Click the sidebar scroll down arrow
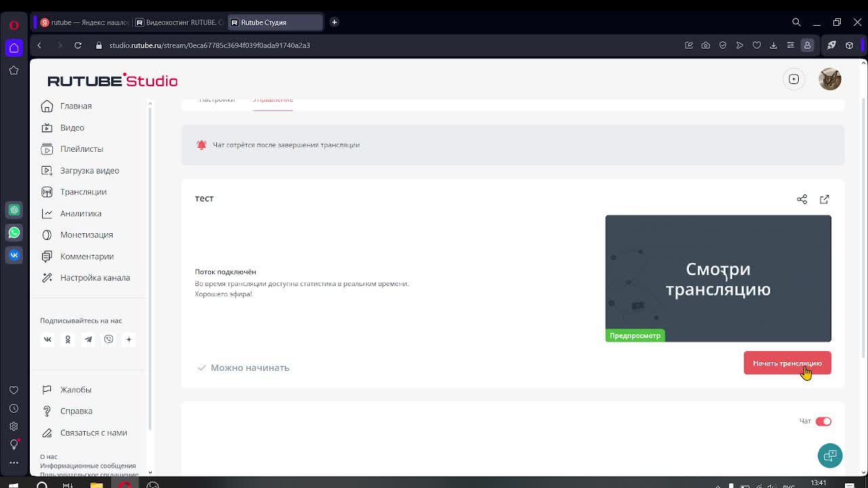Viewport: 868px width, 488px height. (150, 472)
